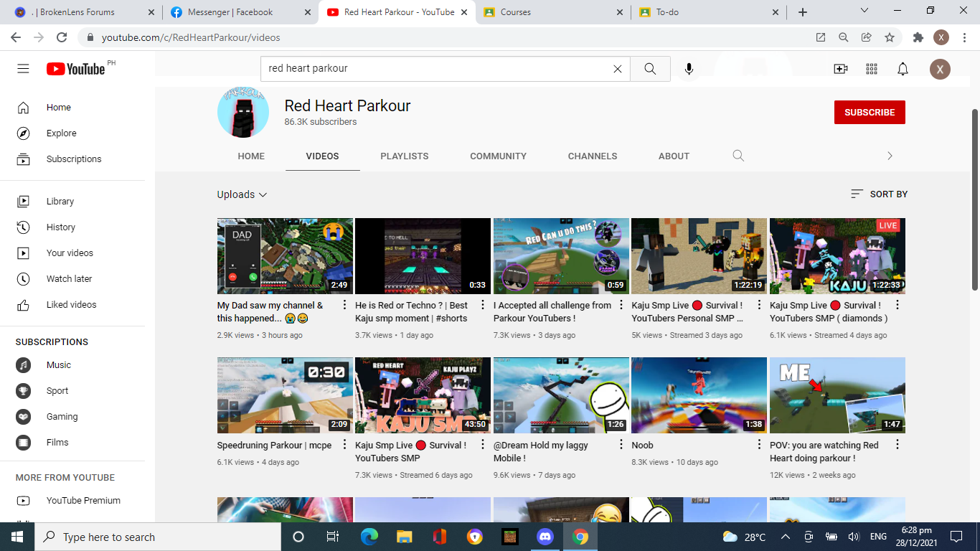The height and width of the screenshot is (551, 980).
Task: Share this page from the address bar
Action: [x=867, y=37]
